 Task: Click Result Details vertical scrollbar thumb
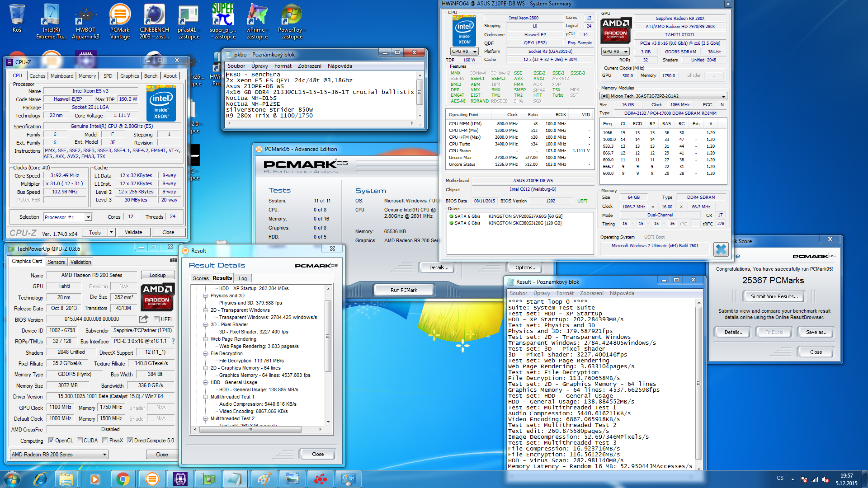(328, 335)
